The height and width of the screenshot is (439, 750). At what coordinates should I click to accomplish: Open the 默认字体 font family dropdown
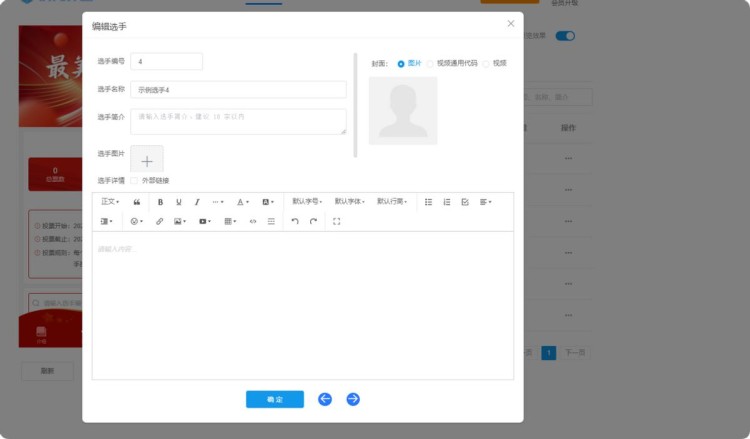pos(349,202)
